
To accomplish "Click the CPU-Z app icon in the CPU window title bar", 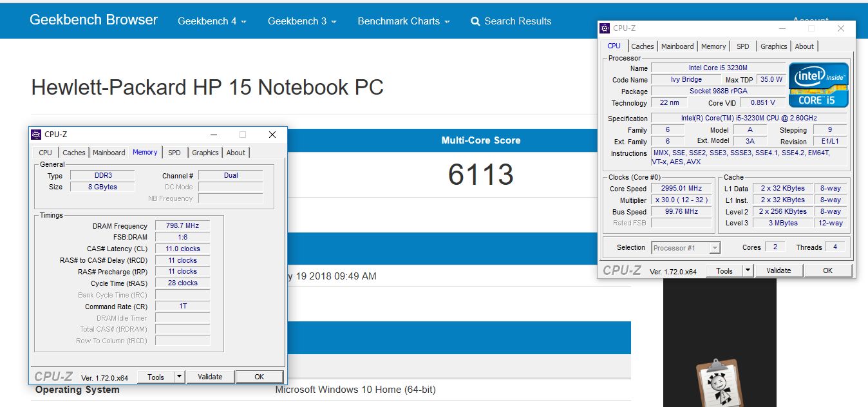I will pyautogui.click(x=605, y=28).
